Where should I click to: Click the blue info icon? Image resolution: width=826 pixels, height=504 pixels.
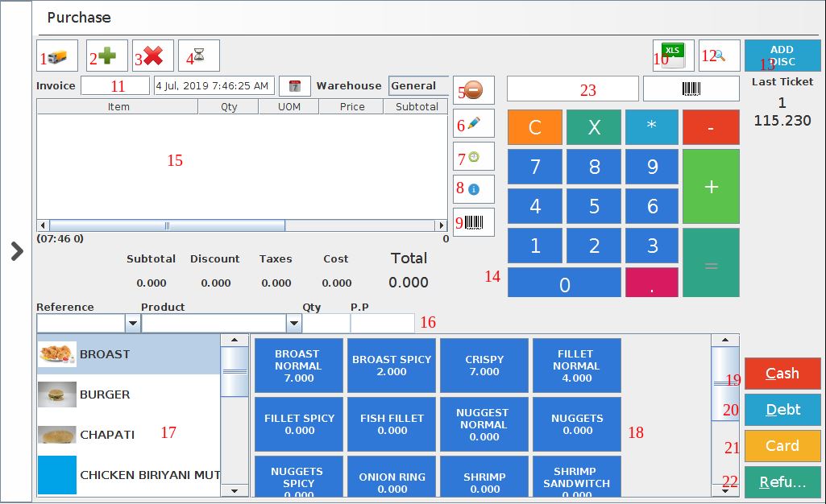coord(474,189)
